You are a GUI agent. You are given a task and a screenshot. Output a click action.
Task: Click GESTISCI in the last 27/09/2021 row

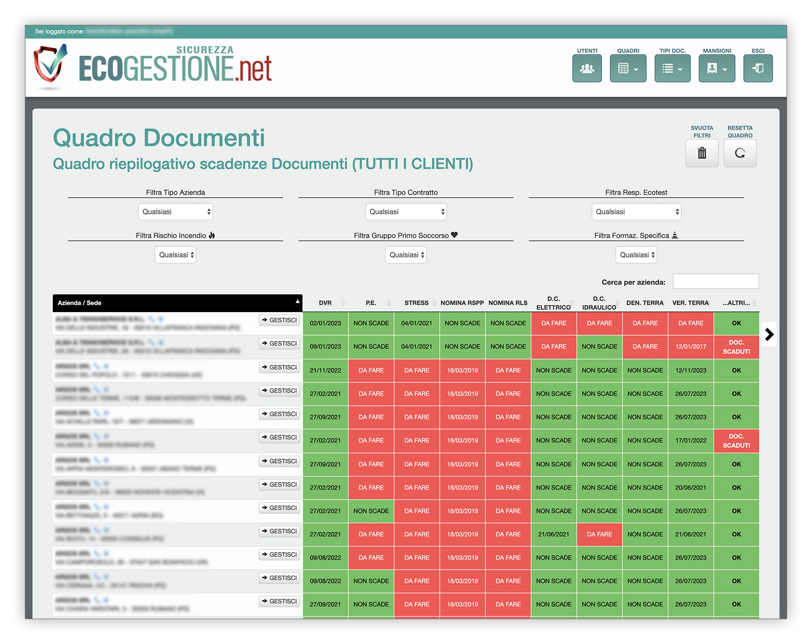pos(280,601)
